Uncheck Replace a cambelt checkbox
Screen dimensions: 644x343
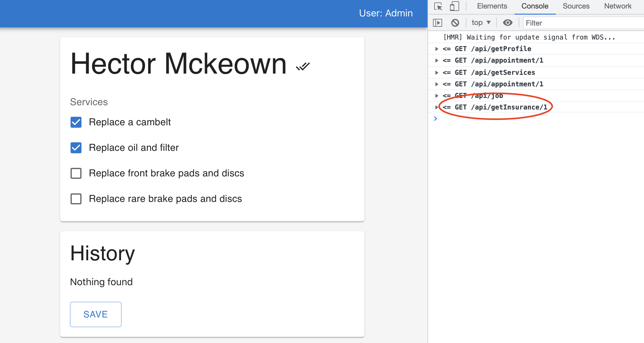[76, 122]
